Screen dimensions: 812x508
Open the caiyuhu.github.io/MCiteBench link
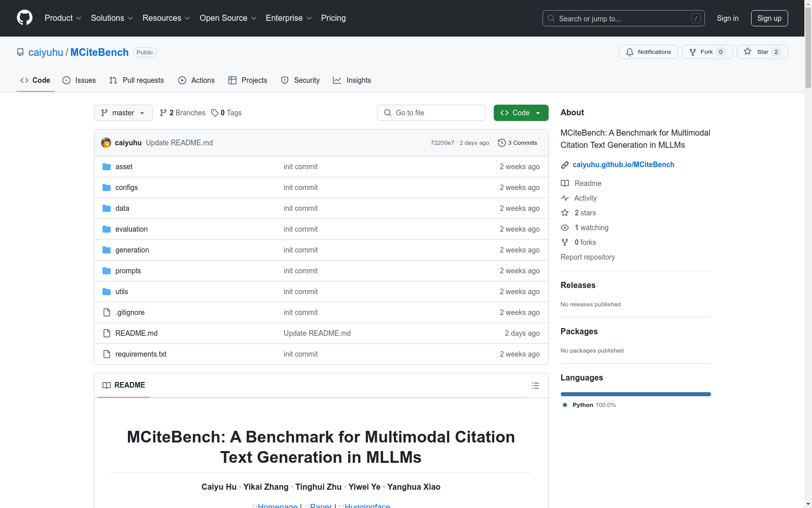coord(623,165)
